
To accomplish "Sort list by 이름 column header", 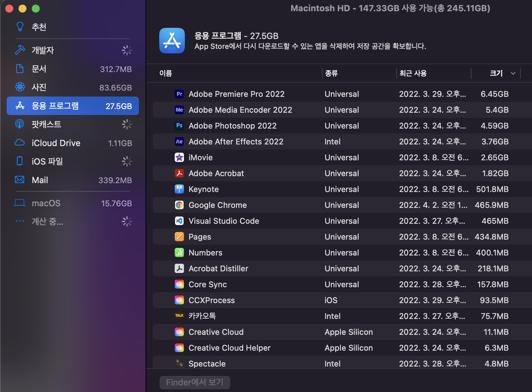I will coord(166,73).
